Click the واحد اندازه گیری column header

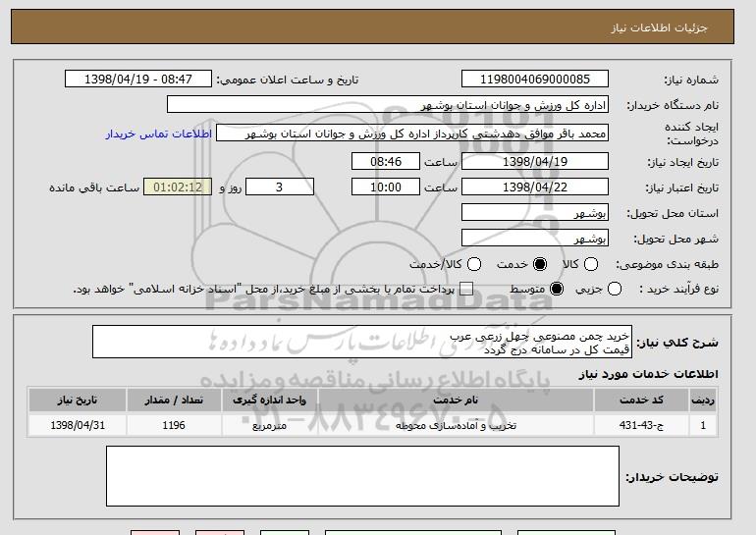pyautogui.click(x=270, y=401)
